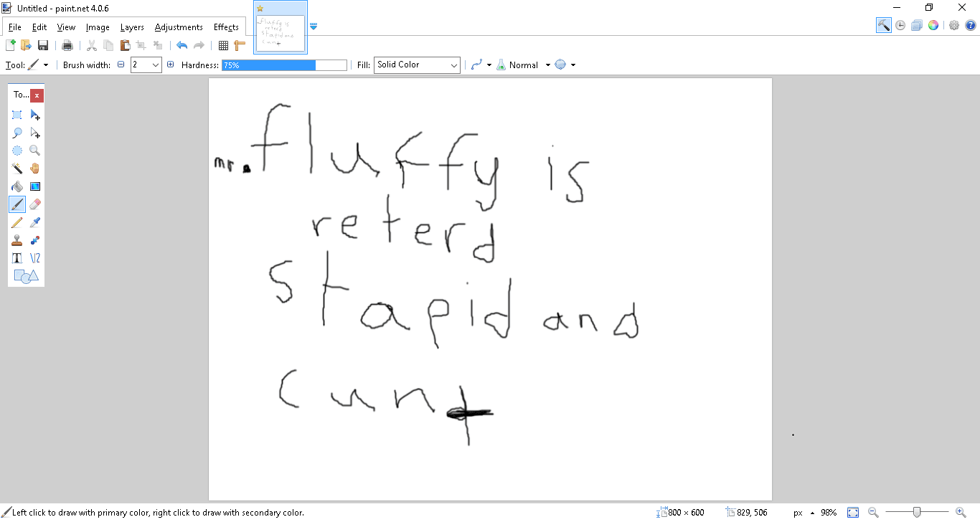Select the Gradient tool

35,186
